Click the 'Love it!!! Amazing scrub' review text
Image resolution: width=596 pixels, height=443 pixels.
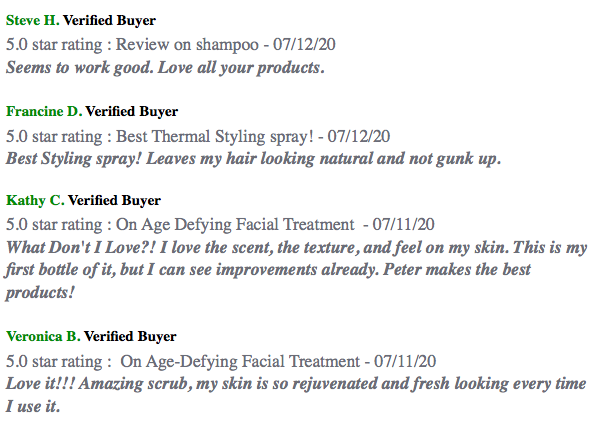click(296, 395)
